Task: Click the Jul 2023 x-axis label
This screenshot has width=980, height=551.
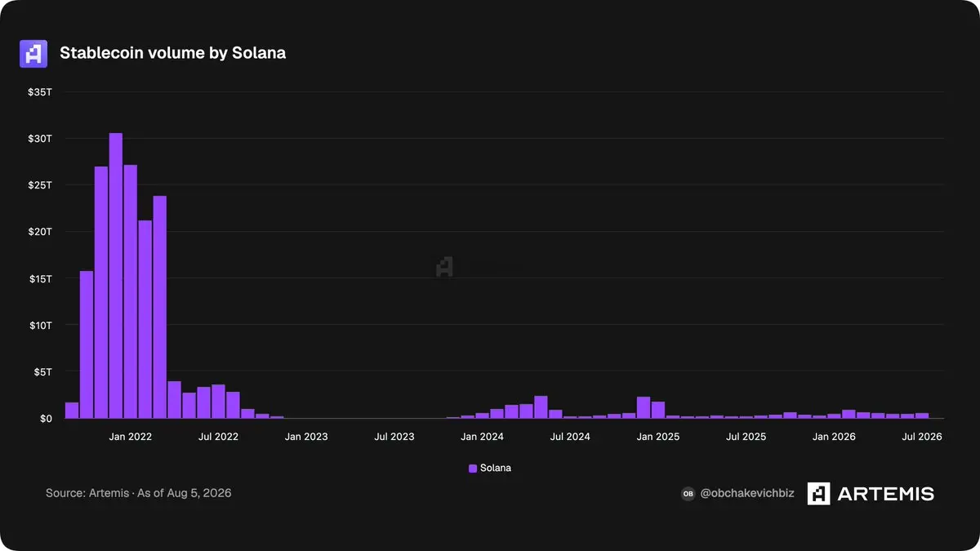Action: 394,437
